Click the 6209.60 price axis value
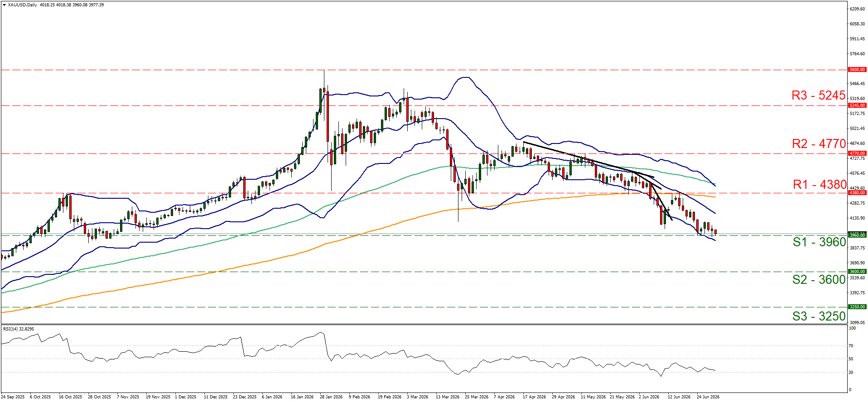 [x=857, y=9]
